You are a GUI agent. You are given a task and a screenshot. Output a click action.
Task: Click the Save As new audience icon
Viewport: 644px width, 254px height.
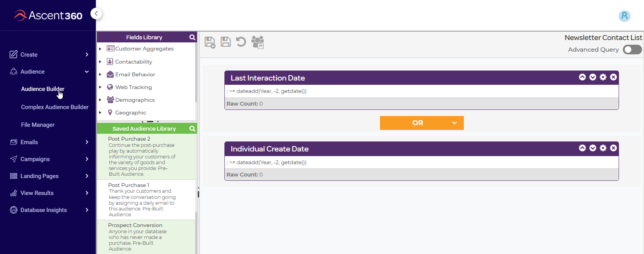pos(210,42)
